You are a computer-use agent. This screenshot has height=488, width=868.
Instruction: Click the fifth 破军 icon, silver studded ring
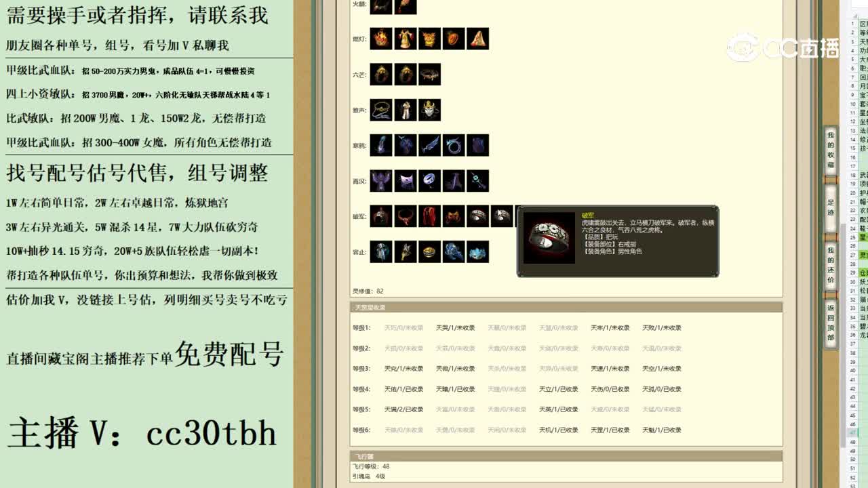coord(477,216)
